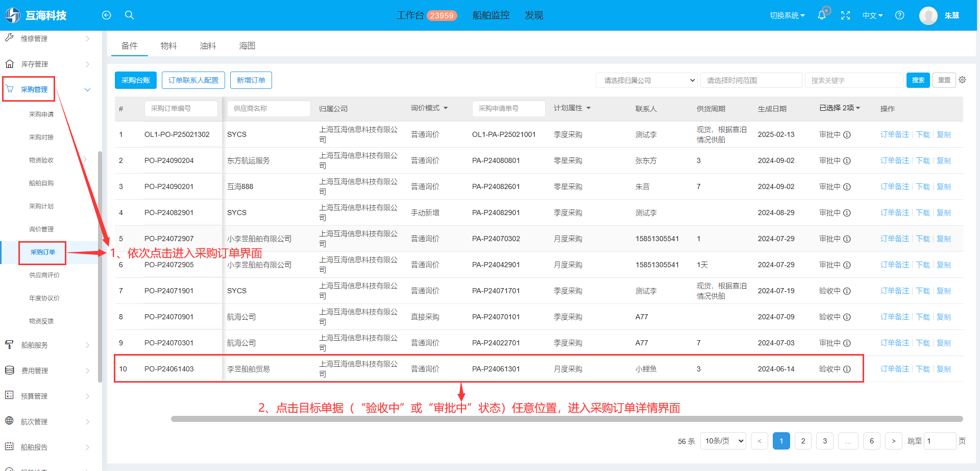Open 船舶监控 in top navigation
This screenshot has width=980, height=471.
pyautogui.click(x=491, y=15)
